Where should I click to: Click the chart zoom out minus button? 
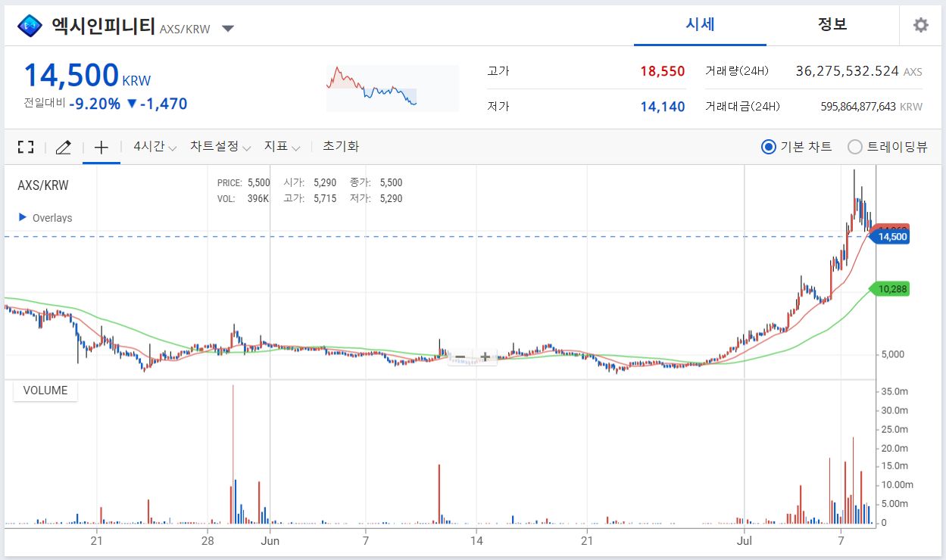click(x=460, y=356)
